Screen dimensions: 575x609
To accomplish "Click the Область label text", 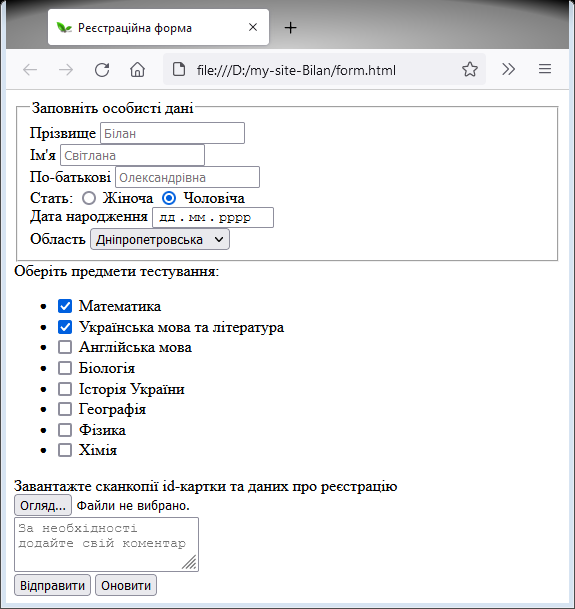I will 58,239.
